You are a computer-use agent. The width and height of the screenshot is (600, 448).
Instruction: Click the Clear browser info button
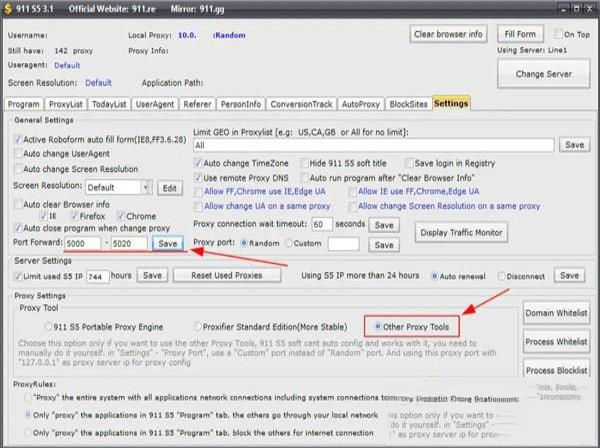coord(448,34)
